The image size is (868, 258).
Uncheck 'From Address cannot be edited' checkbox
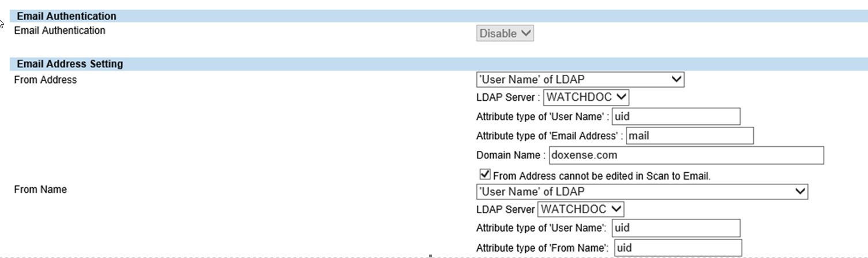click(485, 174)
